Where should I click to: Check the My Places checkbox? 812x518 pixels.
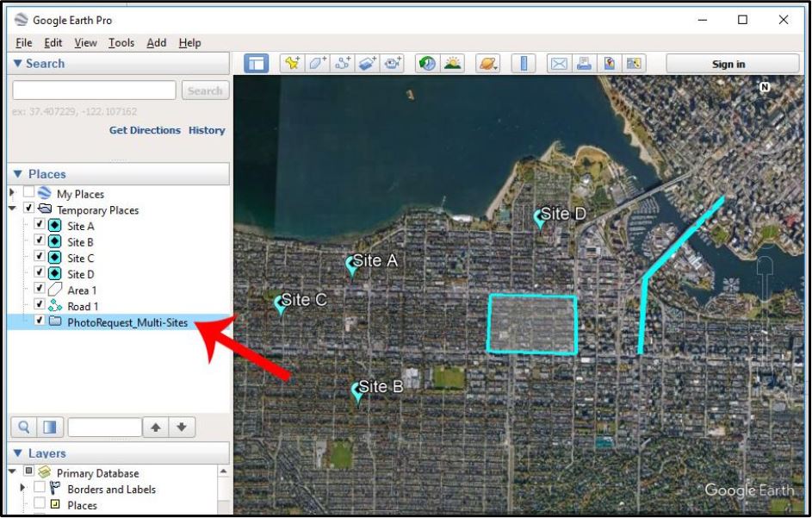(x=29, y=192)
